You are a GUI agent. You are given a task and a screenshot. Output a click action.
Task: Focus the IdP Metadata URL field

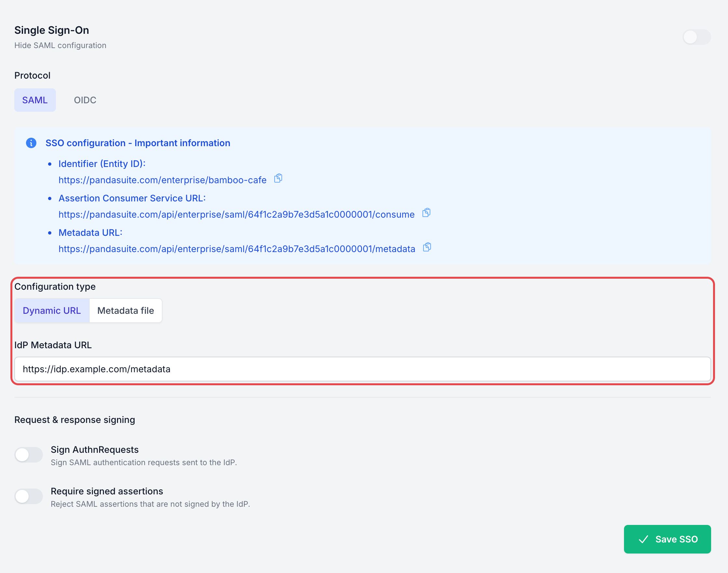pyautogui.click(x=362, y=369)
